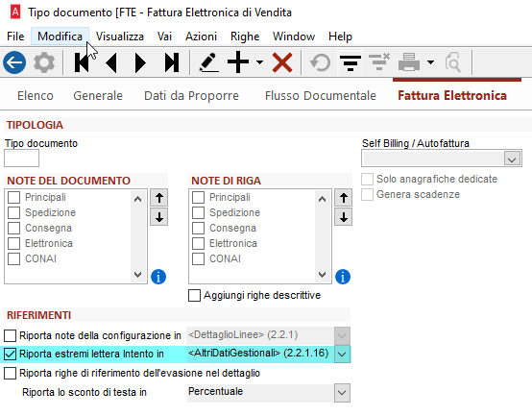Image resolution: width=532 pixels, height=416 pixels.
Task: Click the plus add-new icon
Action: pos(238,62)
